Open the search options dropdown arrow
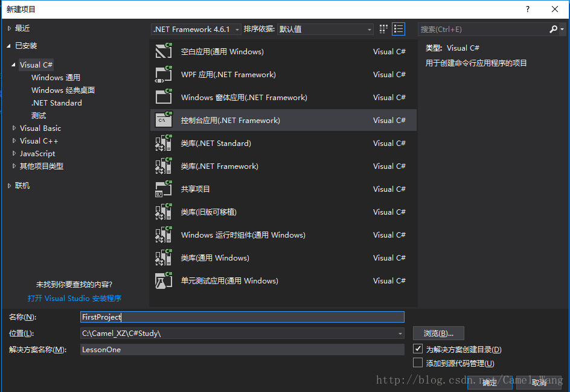The width and height of the screenshot is (570, 392). [562, 29]
